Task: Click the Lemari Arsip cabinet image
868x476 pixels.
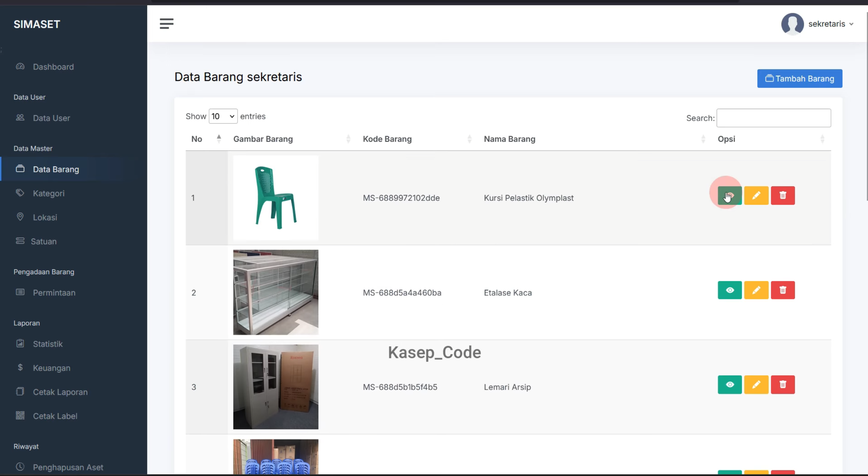Action: [276, 387]
